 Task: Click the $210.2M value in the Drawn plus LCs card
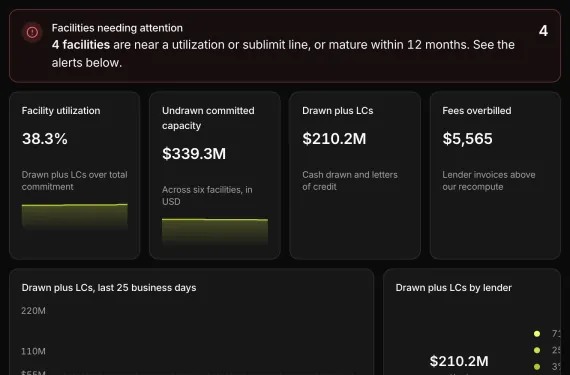334,138
